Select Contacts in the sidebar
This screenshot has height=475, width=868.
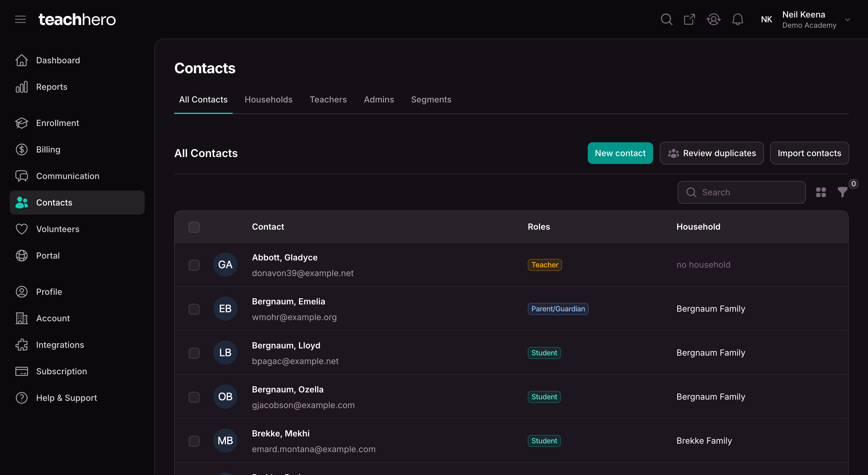click(77, 203)
